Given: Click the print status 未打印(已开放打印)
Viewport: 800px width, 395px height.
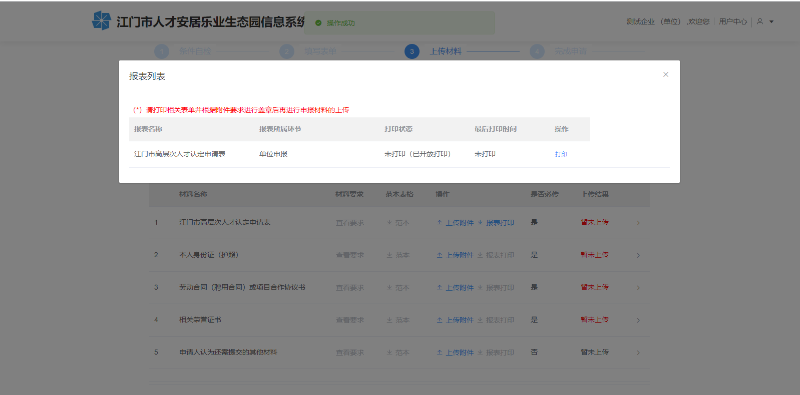Looking at the screenshot, I should 417,154.
